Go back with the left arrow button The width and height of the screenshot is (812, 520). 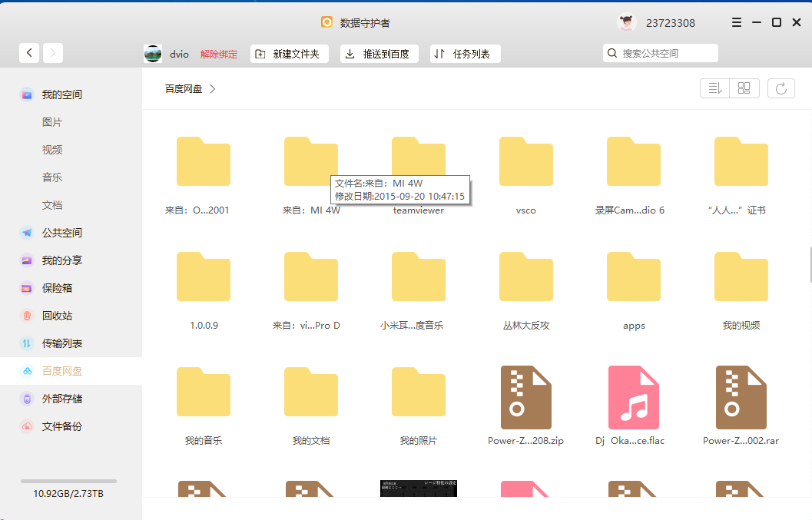point(29,53)
